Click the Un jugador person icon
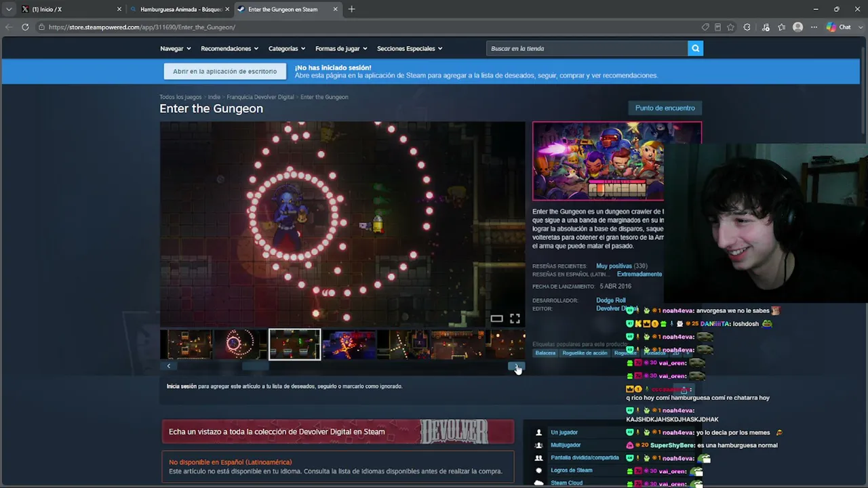The image size is (868, 488). (x=538, y=432)
